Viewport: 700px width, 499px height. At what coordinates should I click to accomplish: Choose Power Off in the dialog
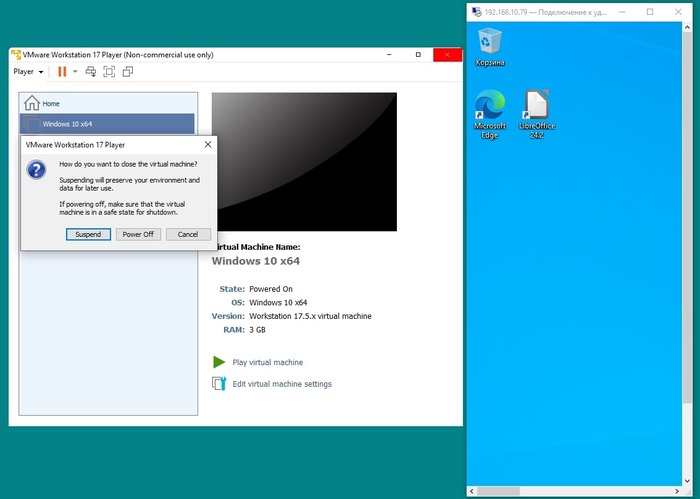[137, 234]
